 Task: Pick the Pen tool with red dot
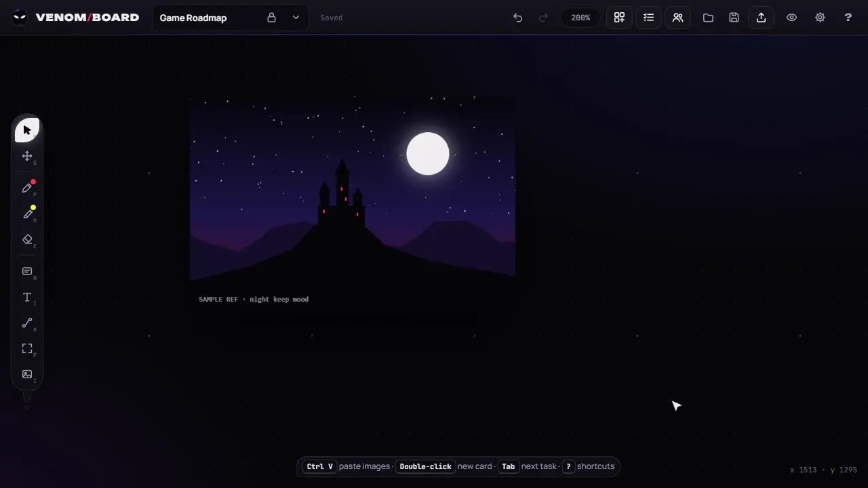27,188
